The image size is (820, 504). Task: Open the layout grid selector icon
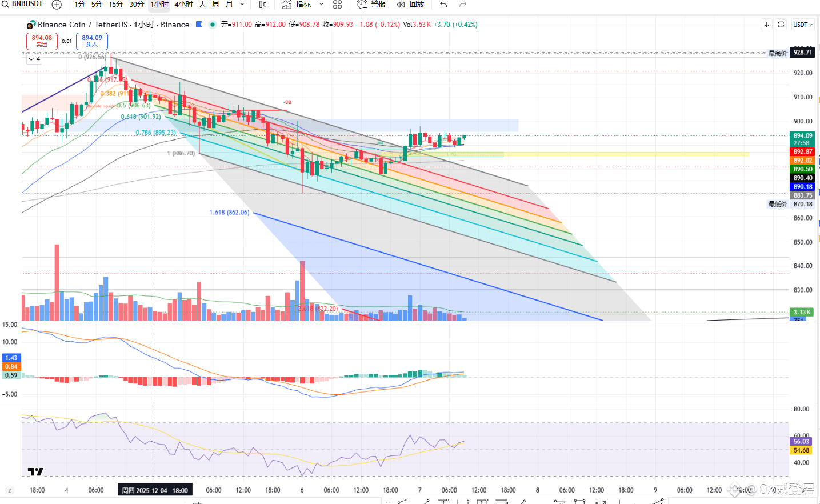point(338,5)
